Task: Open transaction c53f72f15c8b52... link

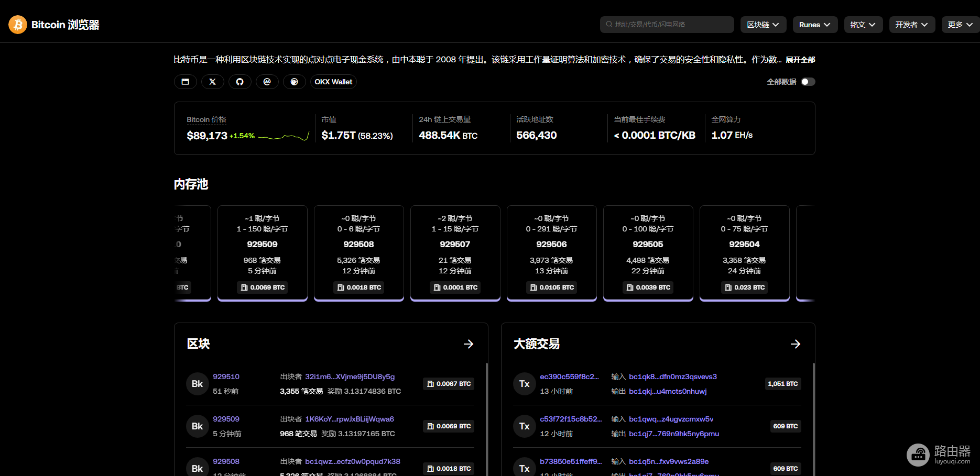Action: pos(571,419)
